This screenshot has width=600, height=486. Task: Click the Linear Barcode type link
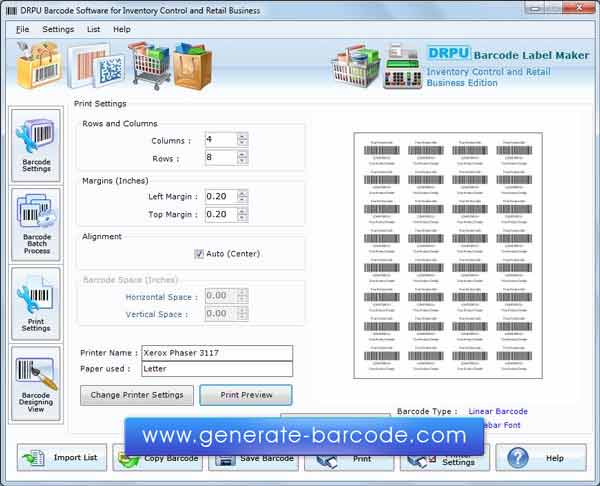(498, 411)
